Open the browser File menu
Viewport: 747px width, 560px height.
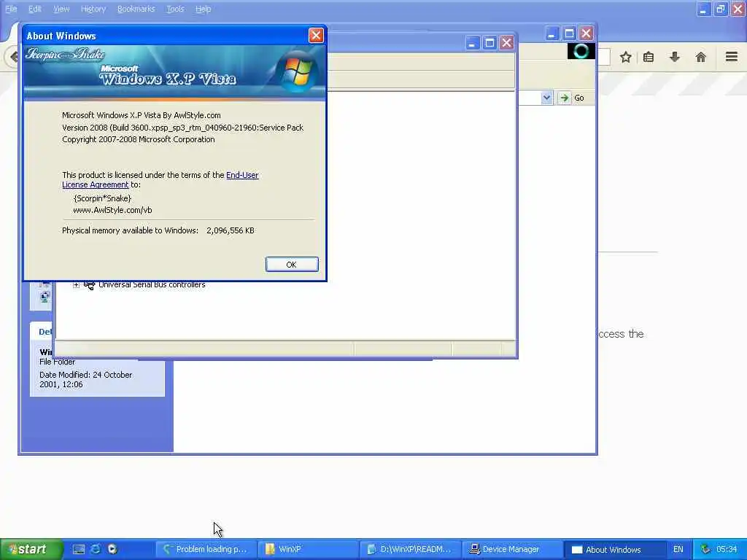pyautogui.click(x=10, y=9)
